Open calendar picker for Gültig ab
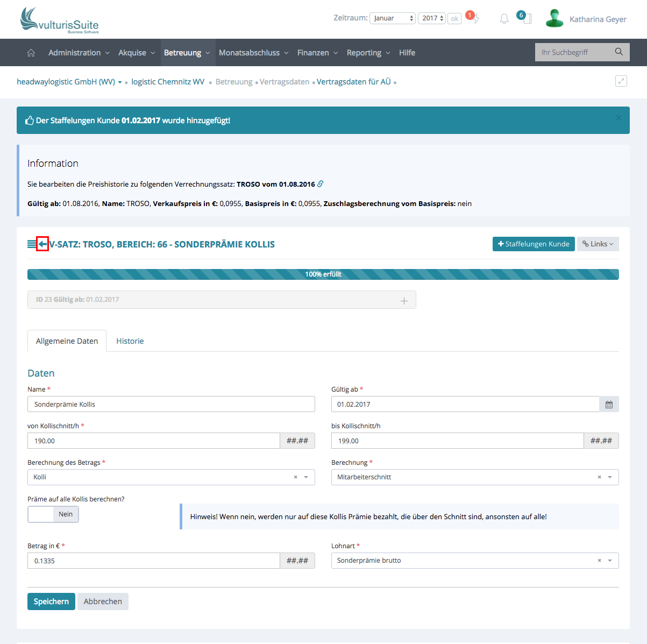This screenshot has width=647, height=644. coord(609,405)
